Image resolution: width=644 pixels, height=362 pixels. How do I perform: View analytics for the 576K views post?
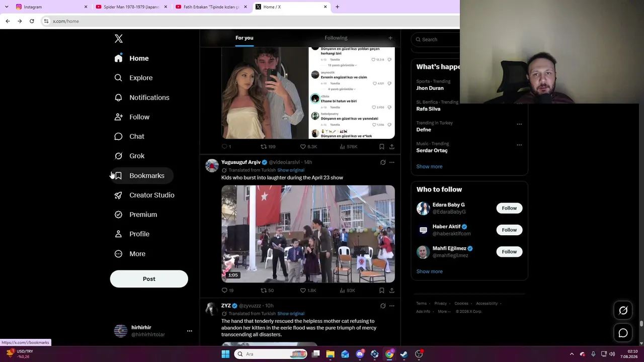pos(348,147)
